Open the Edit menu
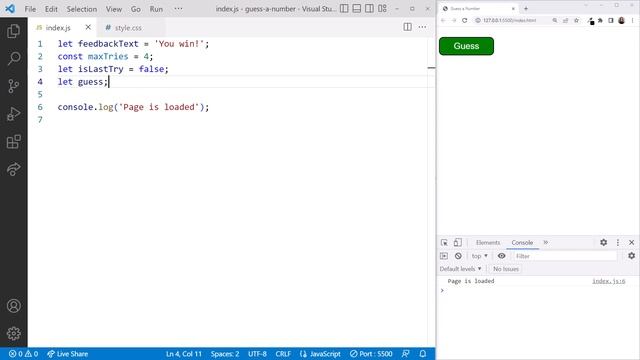This screenshot has width=640, height=360. click(51, 9)
